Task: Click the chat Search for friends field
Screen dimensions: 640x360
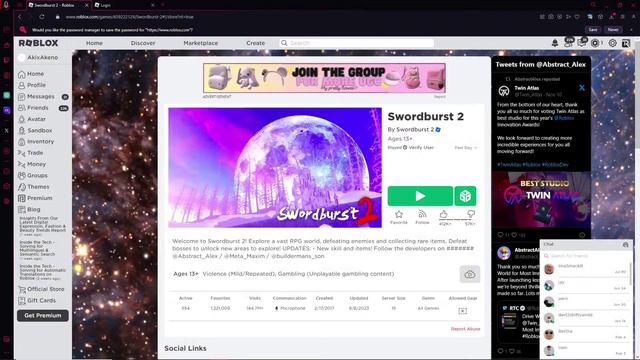Action: (586, 256)
